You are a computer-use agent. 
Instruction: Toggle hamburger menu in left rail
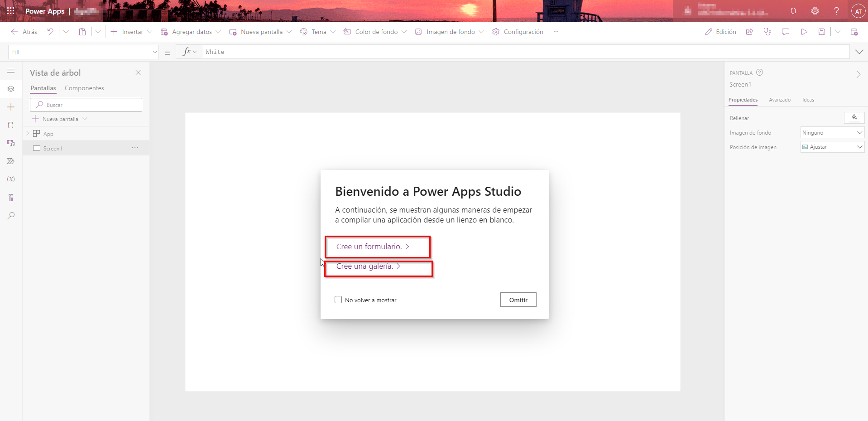click(11, 71)
